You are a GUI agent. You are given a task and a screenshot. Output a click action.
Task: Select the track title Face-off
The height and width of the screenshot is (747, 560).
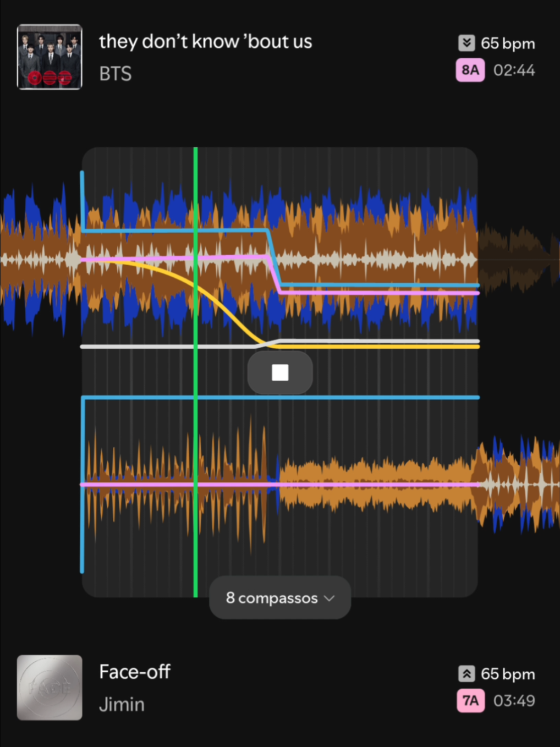point(135,672)
